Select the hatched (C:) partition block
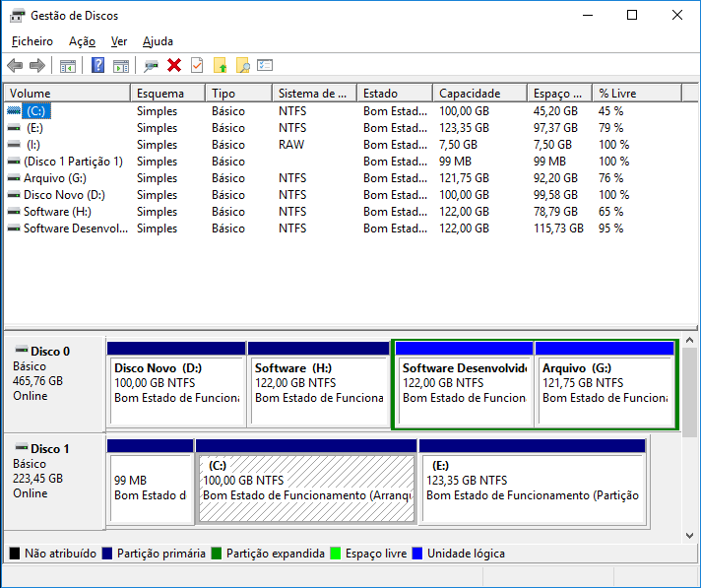The height and width of the screenshot is (588, 701). [306, 482]
